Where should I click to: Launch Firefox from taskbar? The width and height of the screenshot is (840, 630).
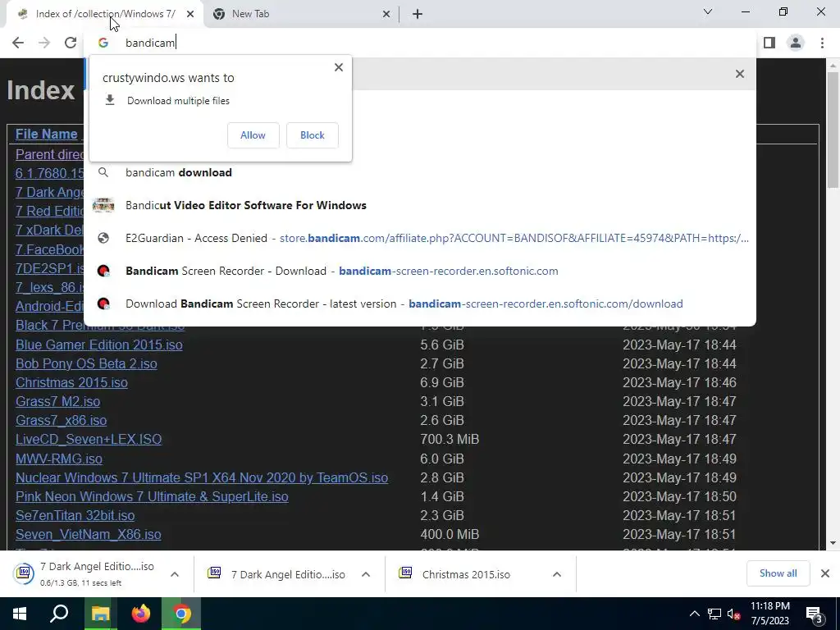point(141,614)
